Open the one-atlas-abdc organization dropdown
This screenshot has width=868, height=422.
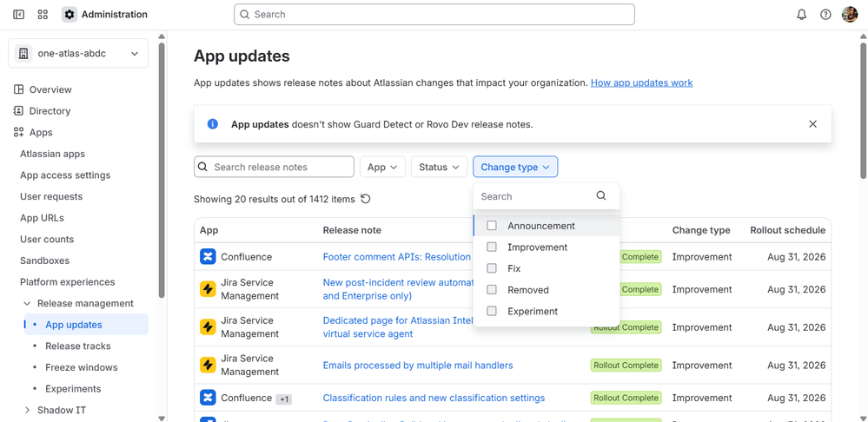click(78, 54)
